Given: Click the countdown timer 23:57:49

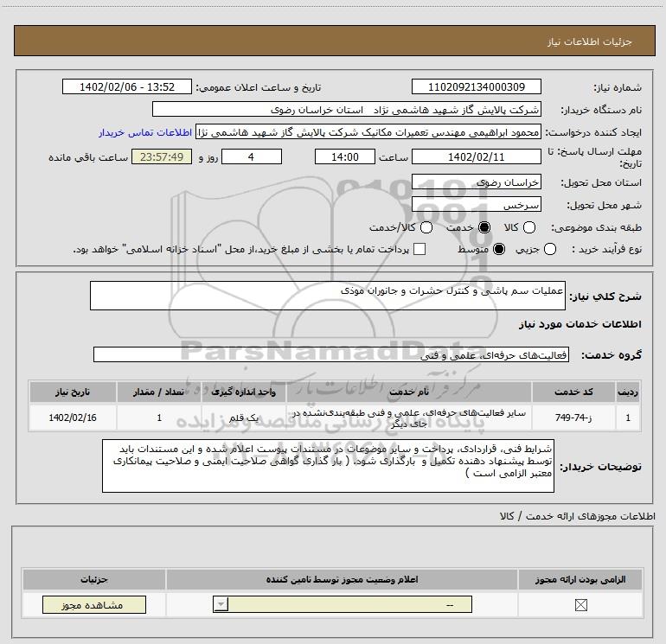Looking at the screenshot, I should click(162, 157).
